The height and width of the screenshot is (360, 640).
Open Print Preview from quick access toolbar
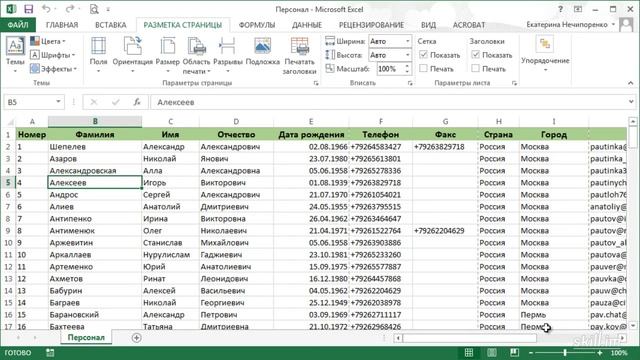94,9
